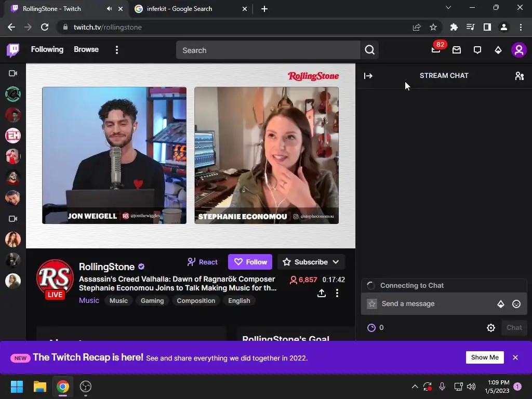This screenshot has height=399, width=532.
Task: Click the taskbar volume speaker icon
Action: [x=471, y=387]
